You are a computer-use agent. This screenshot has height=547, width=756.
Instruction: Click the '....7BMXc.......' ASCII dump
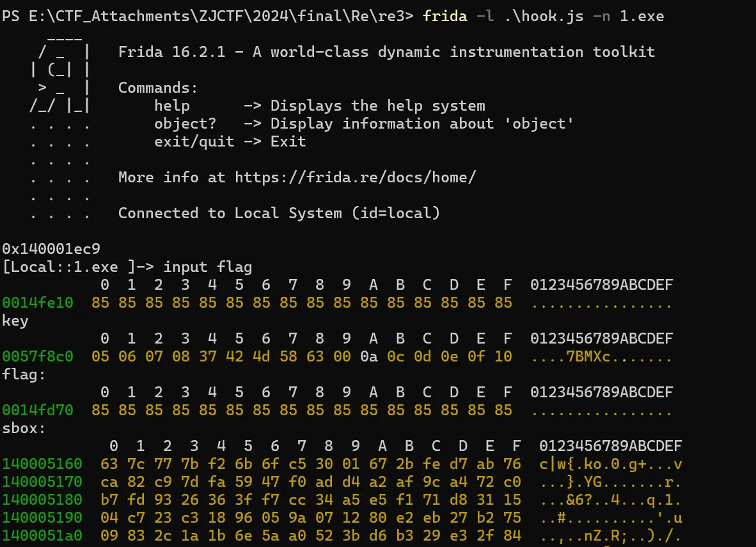pos(601,356)
